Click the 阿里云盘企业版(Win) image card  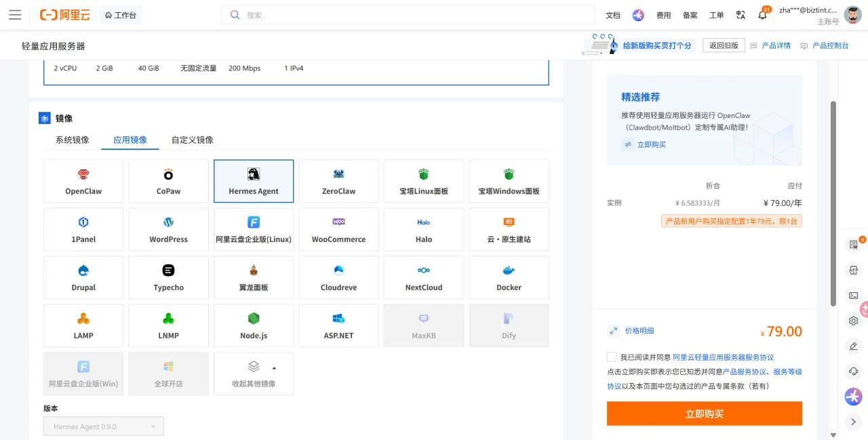click(83, 374)
